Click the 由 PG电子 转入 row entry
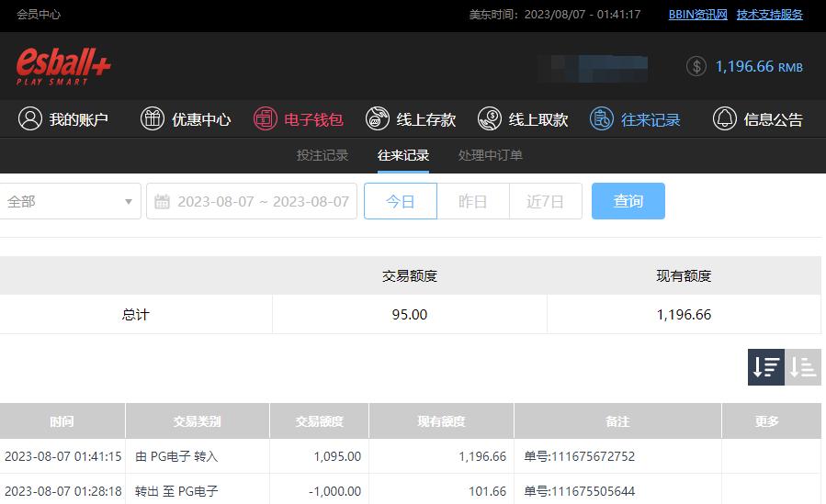The image size is (826, 504). tap(176, 456)
